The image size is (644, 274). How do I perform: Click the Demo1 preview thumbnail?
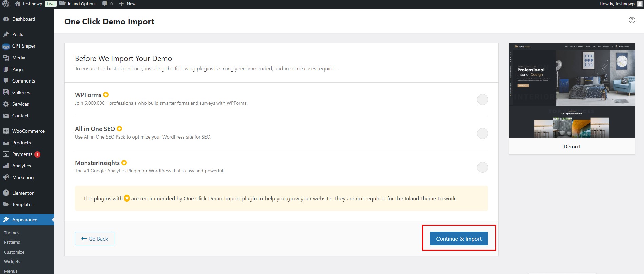[x=572, y=90]
